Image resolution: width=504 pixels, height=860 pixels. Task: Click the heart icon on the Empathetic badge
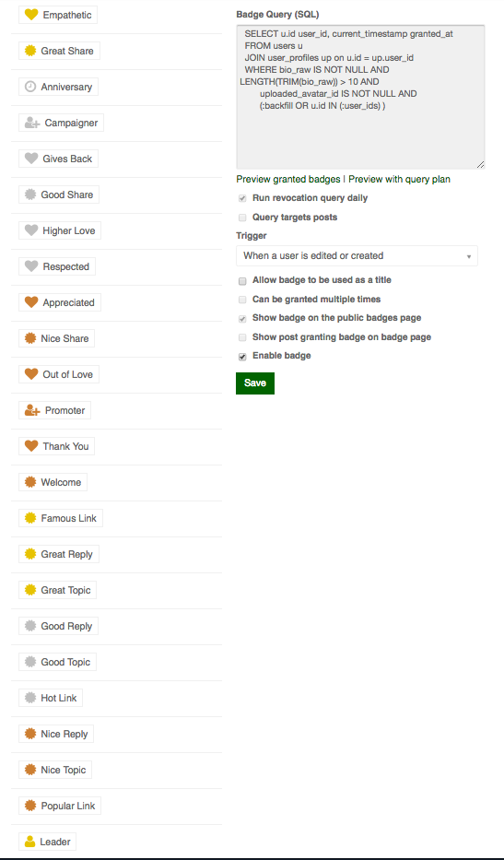31,15
